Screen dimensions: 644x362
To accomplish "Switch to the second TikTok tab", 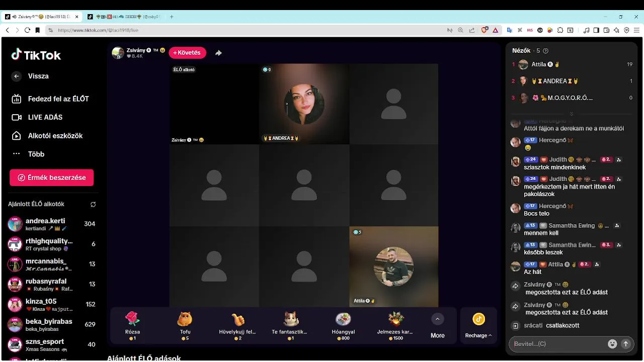I will pos(124,17).
